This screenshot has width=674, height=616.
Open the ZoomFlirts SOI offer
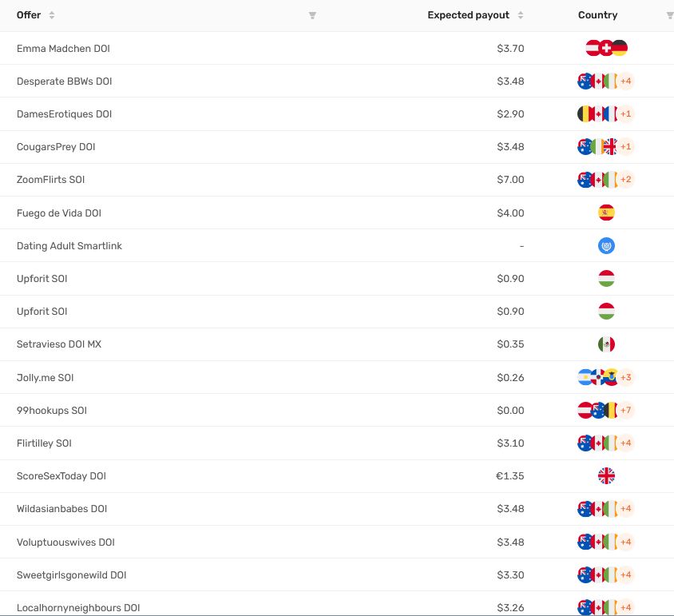51,180
